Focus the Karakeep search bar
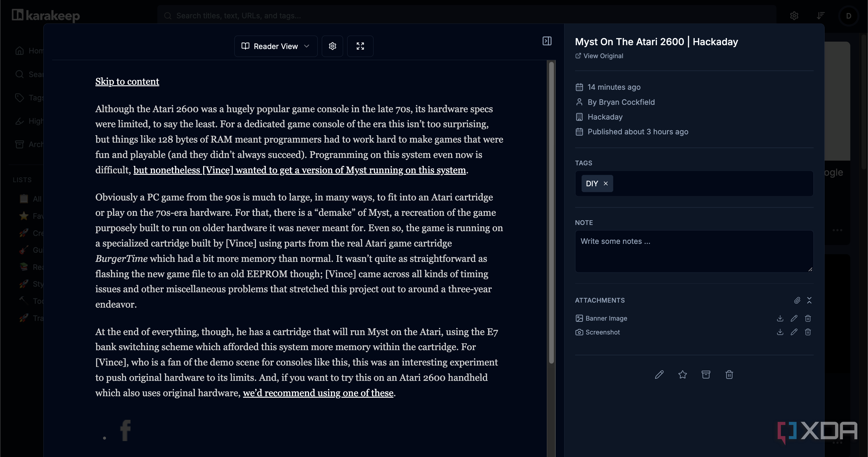 point(467,16)
